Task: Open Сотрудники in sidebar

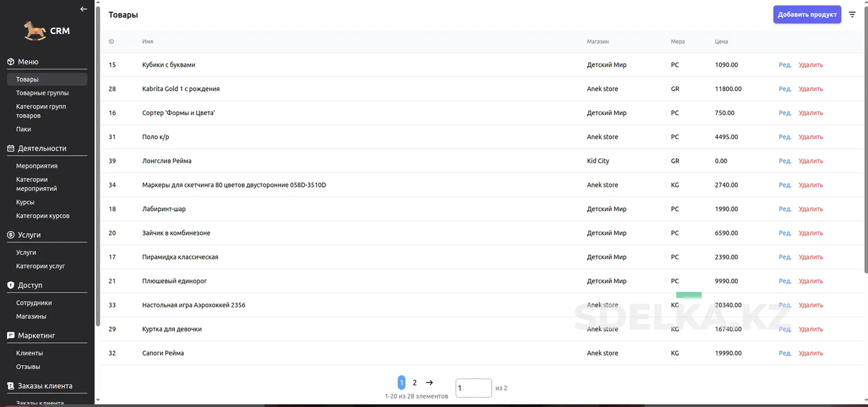Action: (x=34, y=303)
